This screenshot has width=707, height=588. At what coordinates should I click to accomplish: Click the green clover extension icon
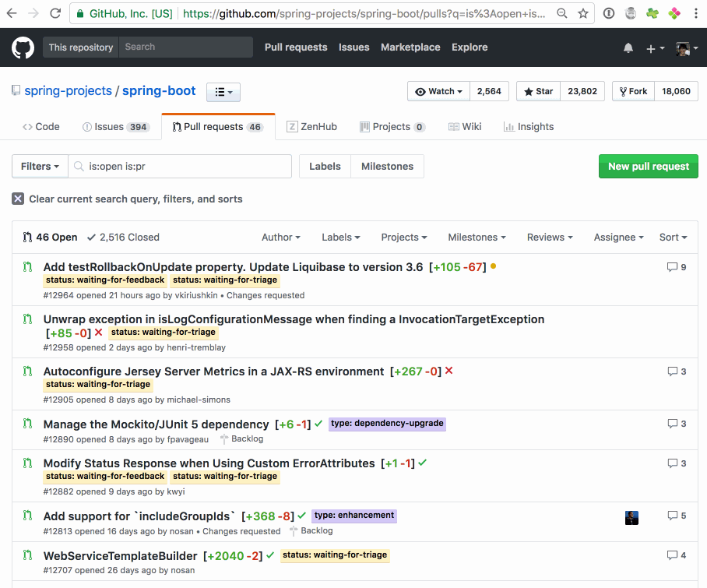(652, 13)
